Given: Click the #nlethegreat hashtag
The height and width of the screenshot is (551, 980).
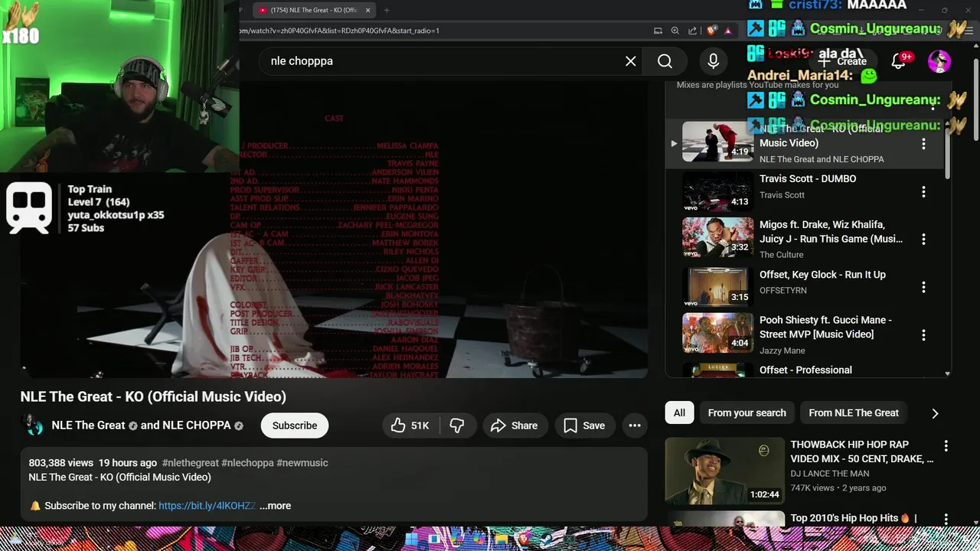Looking at the screenshot, I should (x=190, y=463).
